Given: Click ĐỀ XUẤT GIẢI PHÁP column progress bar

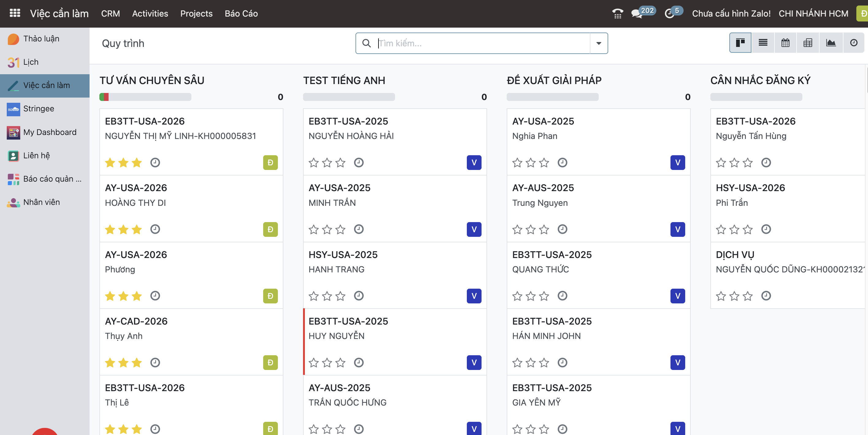Looking at the screenshot, I should point(553,97).
